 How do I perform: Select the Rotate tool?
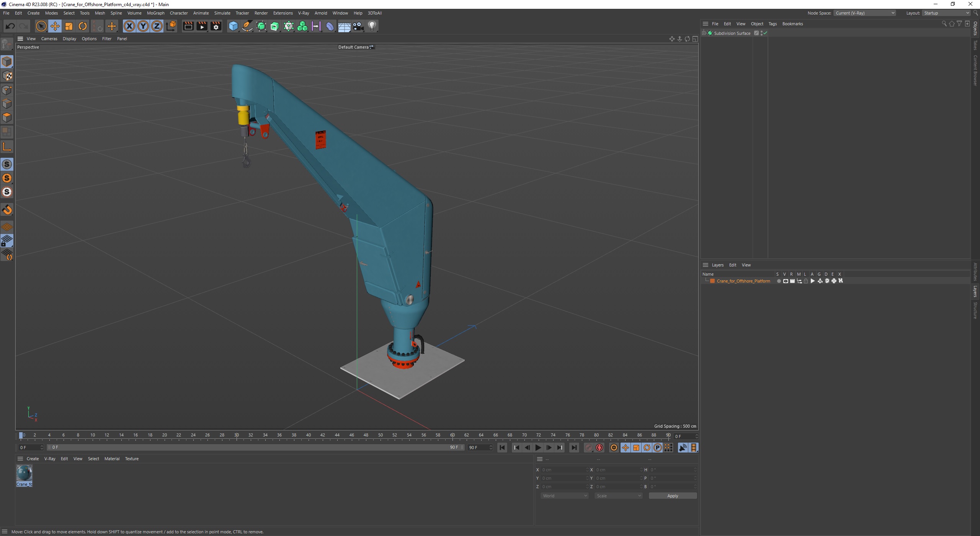pos(83,26)
